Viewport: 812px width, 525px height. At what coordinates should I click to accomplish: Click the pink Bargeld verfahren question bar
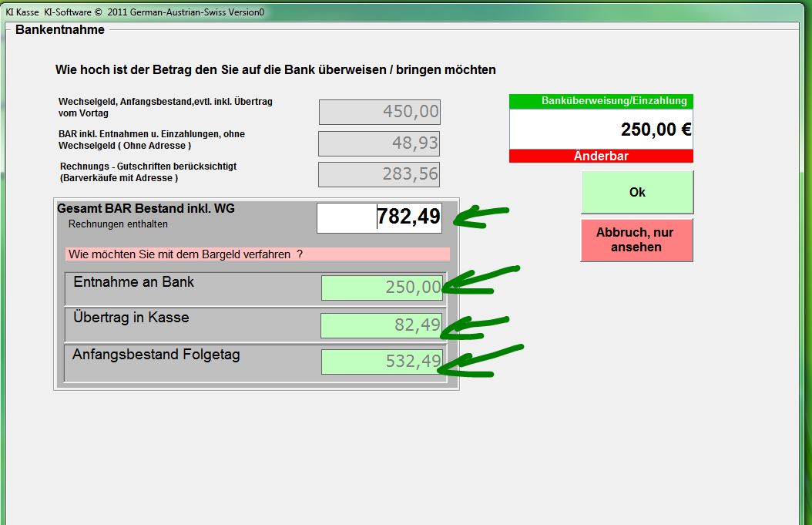click(257, 254)
